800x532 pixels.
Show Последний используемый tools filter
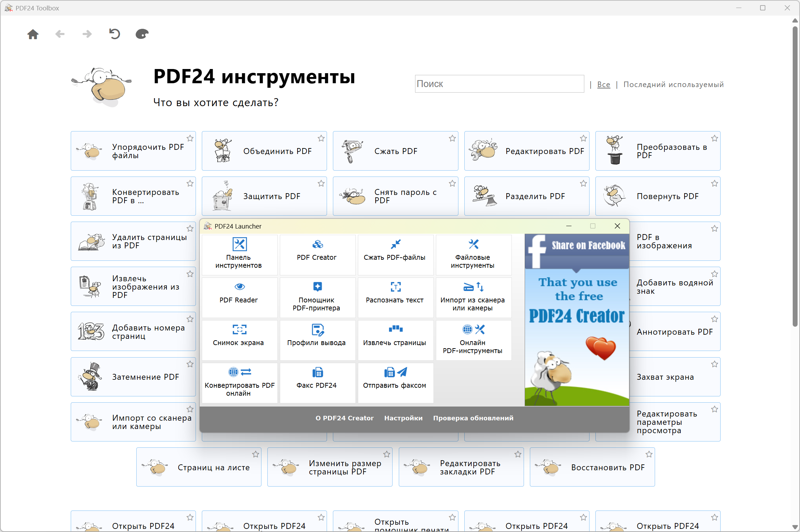673,84
